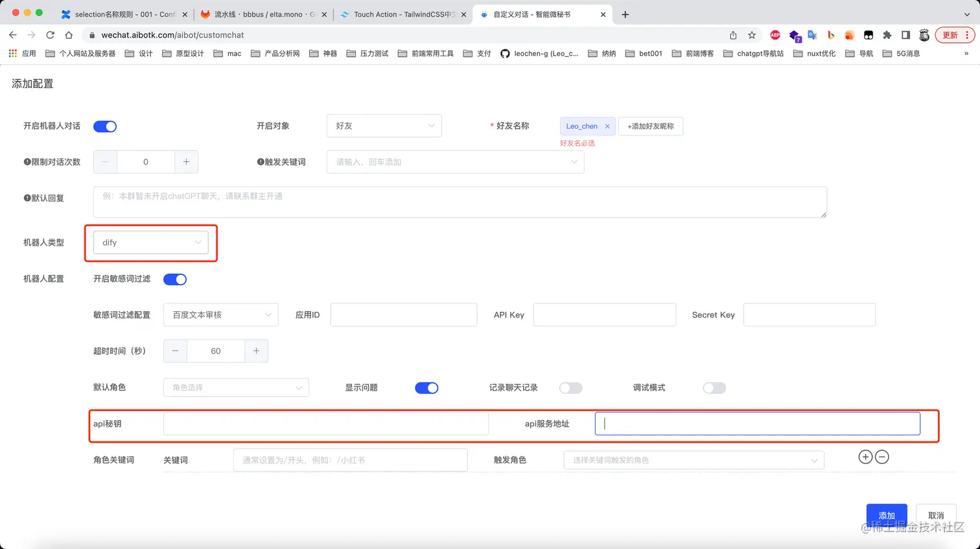Image resolution: width=980 pixels, height=549 pixels.
Task: Open the browser tab list dropdown arrow
Action: point(967,14)
